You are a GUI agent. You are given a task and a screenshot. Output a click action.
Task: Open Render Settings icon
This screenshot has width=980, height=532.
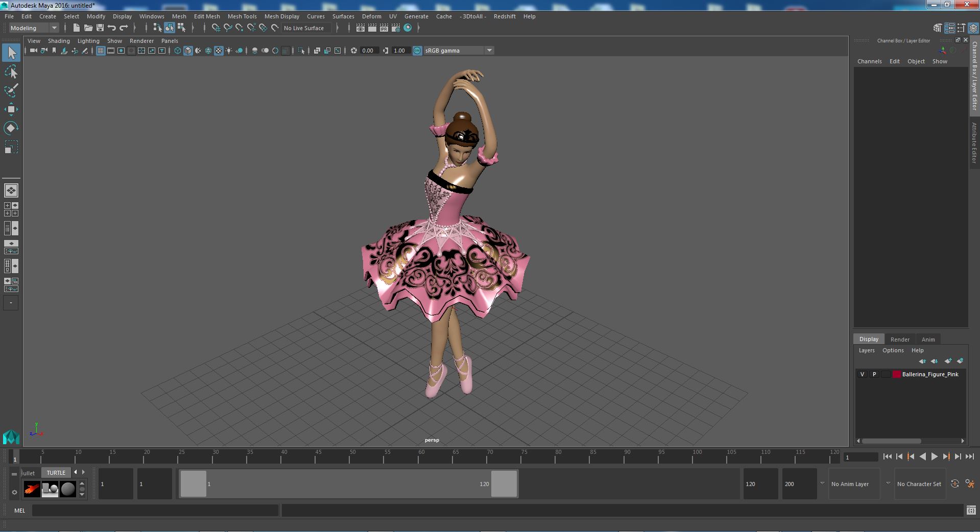coord(396,28)
